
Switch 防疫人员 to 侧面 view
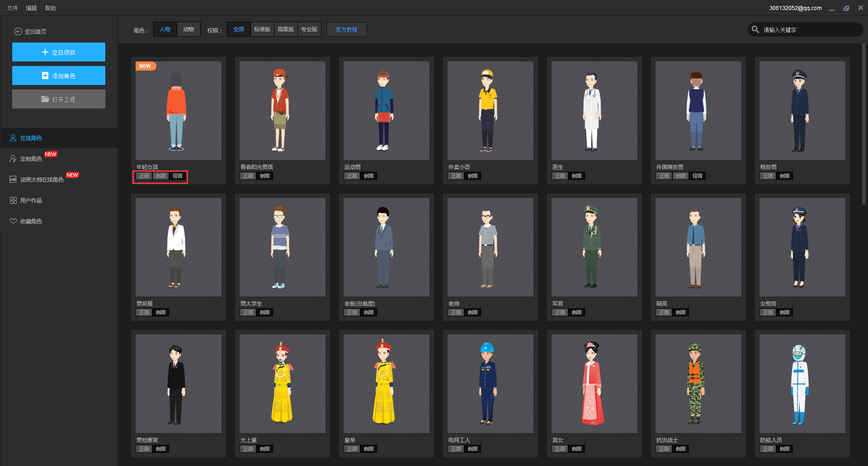(785, 449)
